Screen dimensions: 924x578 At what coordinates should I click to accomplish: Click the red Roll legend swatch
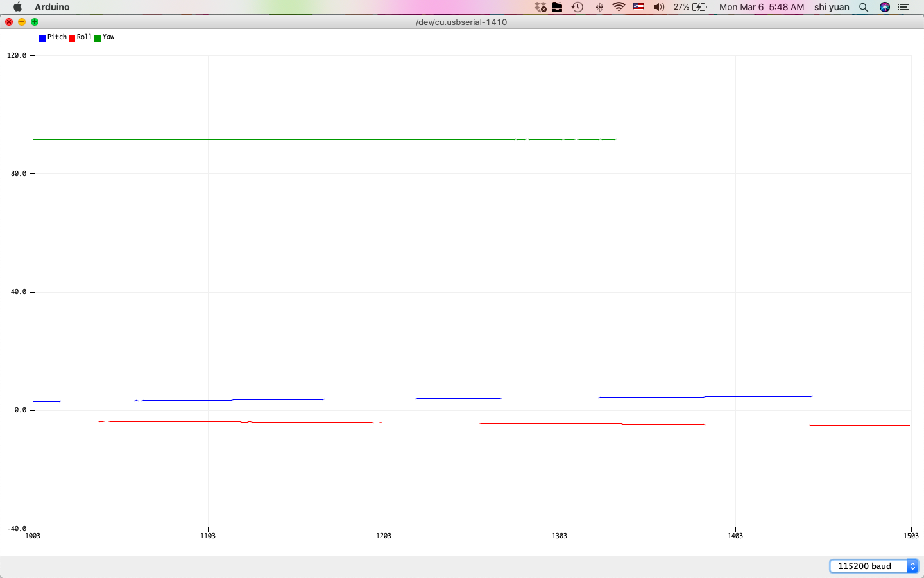pos(72,39)
